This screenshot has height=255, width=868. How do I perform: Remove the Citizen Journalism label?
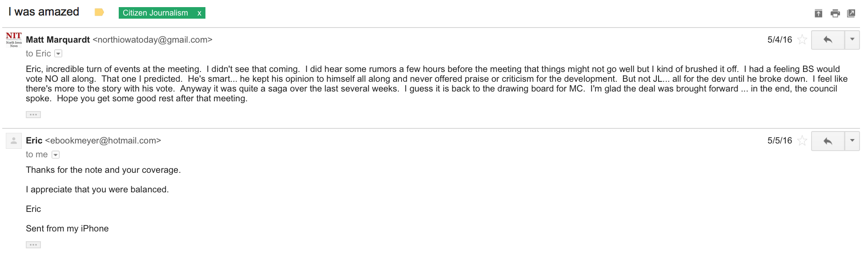[199, 13]
